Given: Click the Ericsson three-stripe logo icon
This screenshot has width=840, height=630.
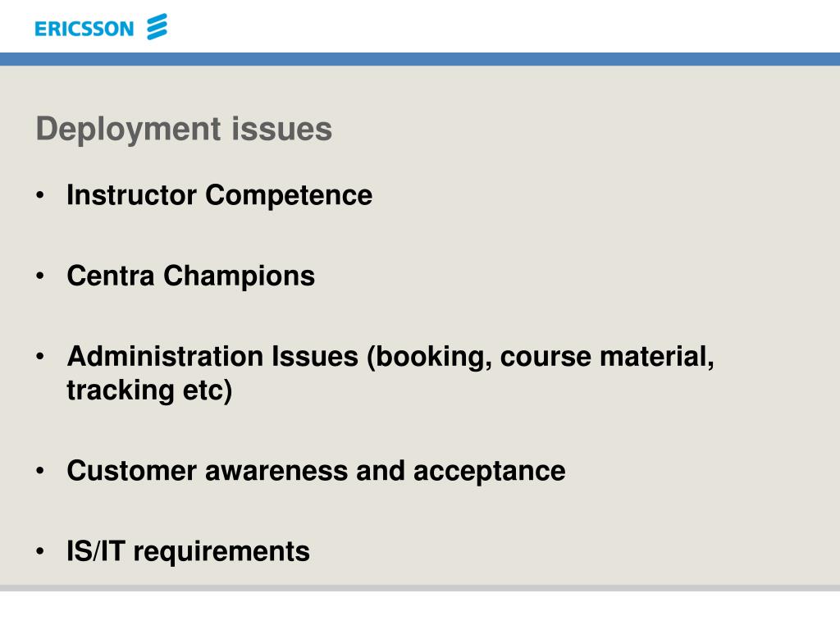Looking at the screenshot, I should coord(157,27).
